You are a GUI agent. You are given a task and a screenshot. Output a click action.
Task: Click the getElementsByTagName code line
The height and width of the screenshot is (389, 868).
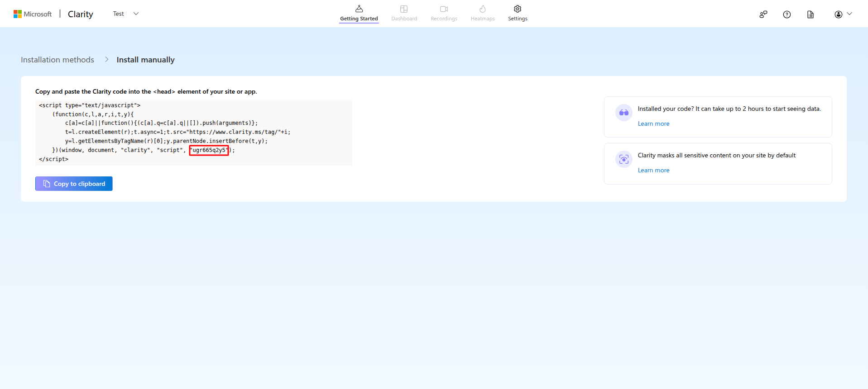[x=166, y=141]
